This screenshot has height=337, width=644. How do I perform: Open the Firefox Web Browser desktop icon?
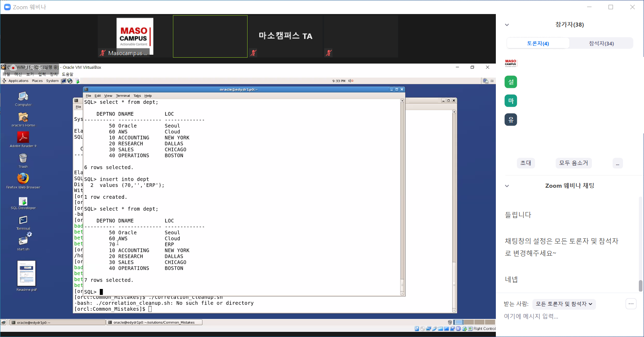coord(23,179)
